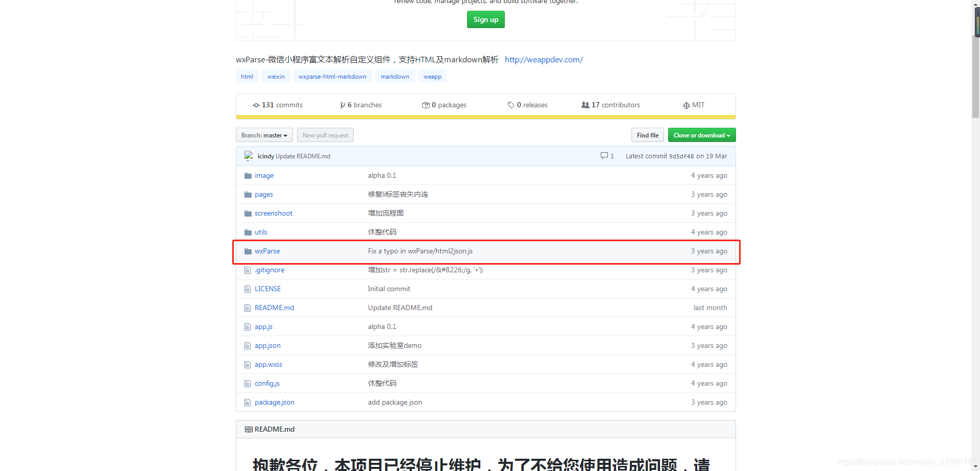The height and width of the screenshot is (471, 980).
Task: Open the app.js file
Action: coord(263,327)
